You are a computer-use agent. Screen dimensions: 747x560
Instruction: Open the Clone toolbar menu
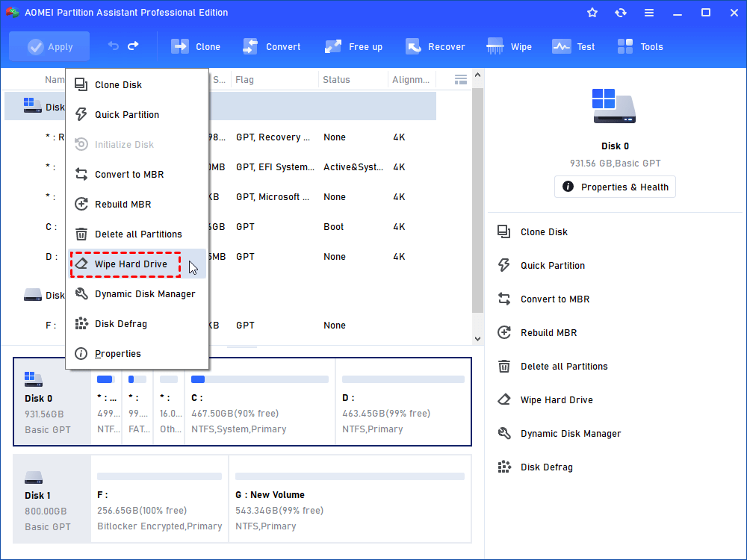[x=196, y=46]
